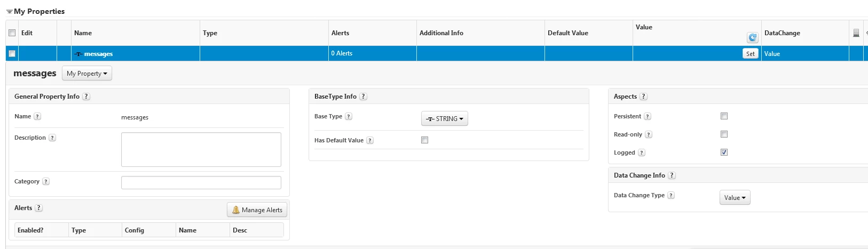Enable the Has Default Value checkbox
Image resolution: width=868 pixels, height=249 pixels.
[x=425, y=140]
